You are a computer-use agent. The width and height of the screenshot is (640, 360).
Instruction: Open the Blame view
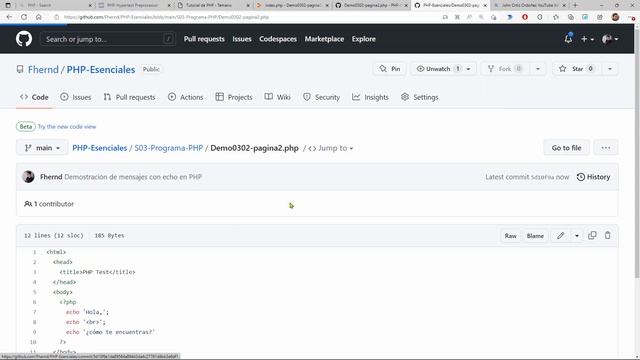coord(535,236)
